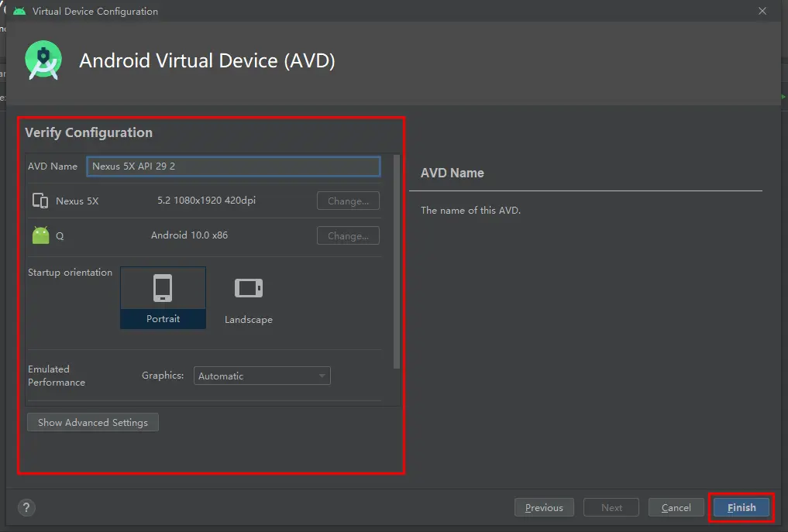Click the help question mark icon
This screenshot has height=532, width=788.
click(26, 507)
